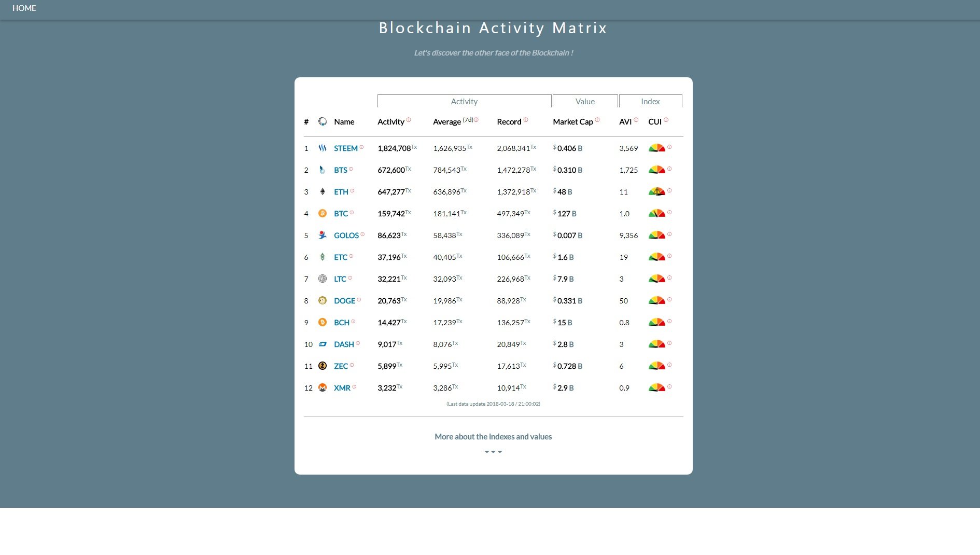
Task: Click info icon next to CUI header
Action: click(666, 120)
